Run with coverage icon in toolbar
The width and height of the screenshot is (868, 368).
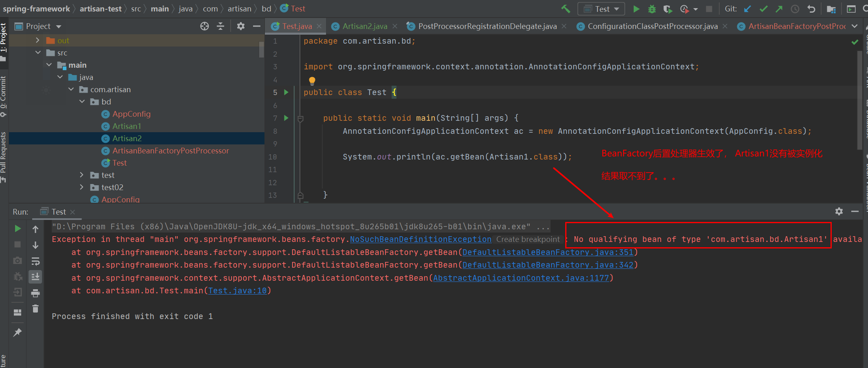(x=668, y=9)
